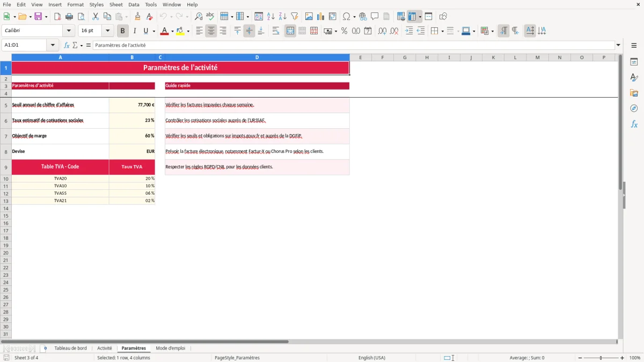Screen dimensions: 644x362
Task: Click the zoom slider handle
Action: point(601,358)
